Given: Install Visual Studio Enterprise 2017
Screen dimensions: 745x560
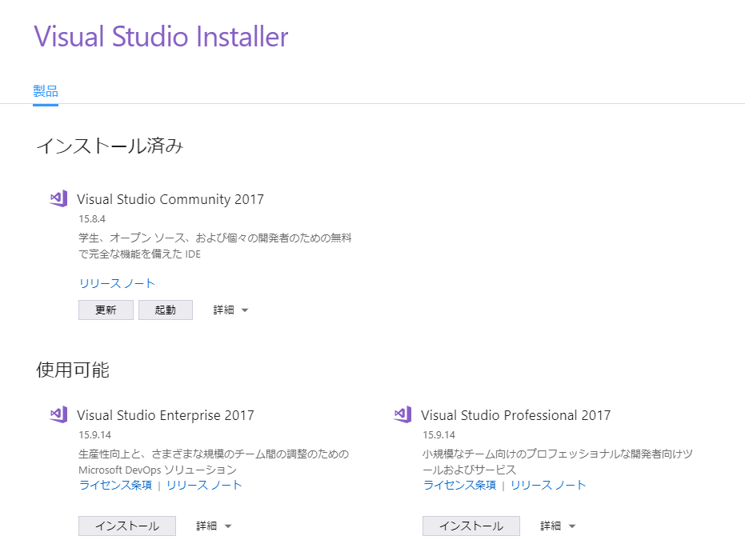Looking at the screenshot, I should tap(126, 526).
